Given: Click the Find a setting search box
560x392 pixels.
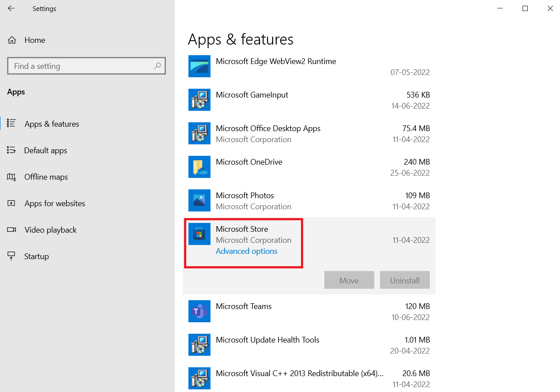Looking at the screenshot, I should click(x=86, y=66).
